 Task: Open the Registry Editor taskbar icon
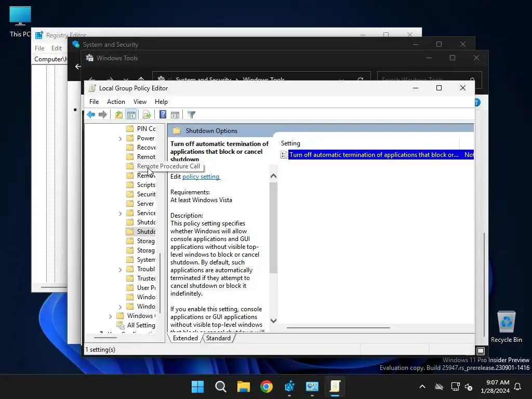click(x=289, y=387)
